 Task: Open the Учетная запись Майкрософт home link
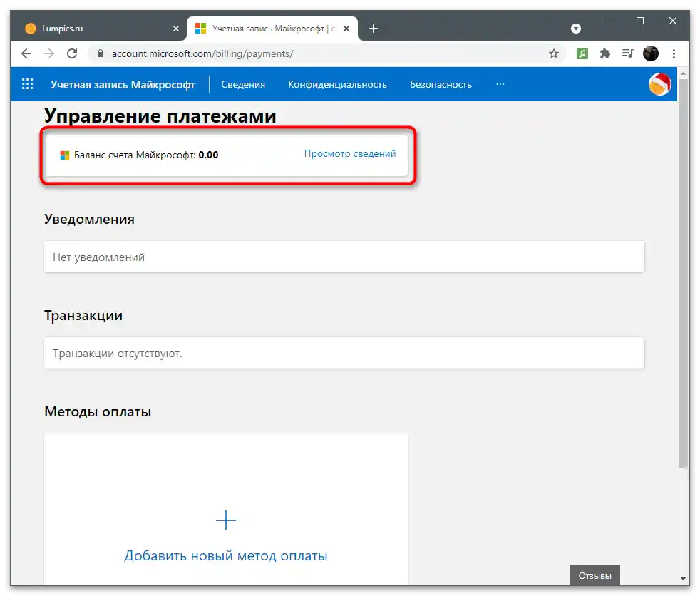123,84
